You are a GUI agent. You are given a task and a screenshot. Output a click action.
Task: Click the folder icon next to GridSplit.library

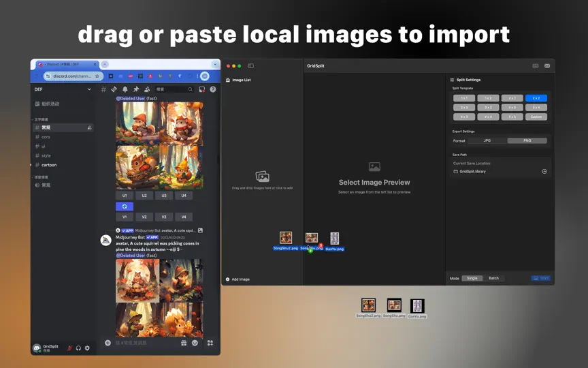click(x=455, y=171)
